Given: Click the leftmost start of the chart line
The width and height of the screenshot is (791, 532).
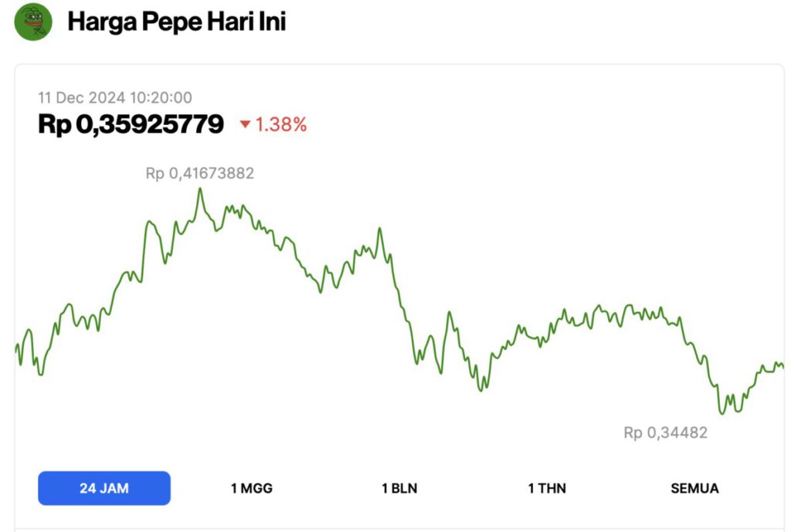Looking at the screenshot, I should 16,349.
